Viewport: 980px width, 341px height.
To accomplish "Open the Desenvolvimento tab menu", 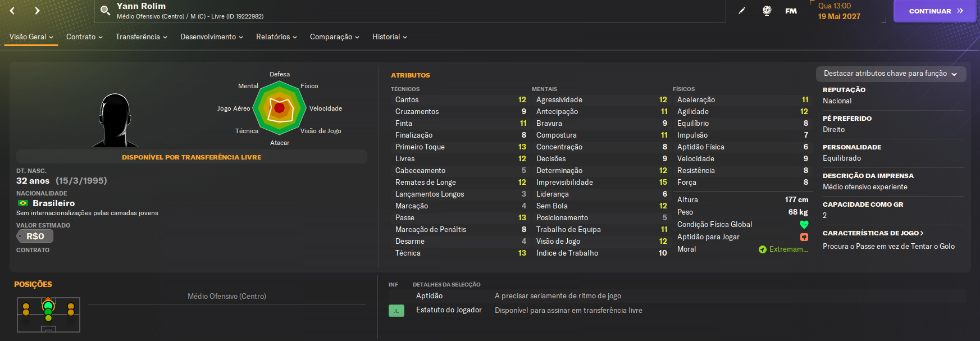I will (211, 37).
